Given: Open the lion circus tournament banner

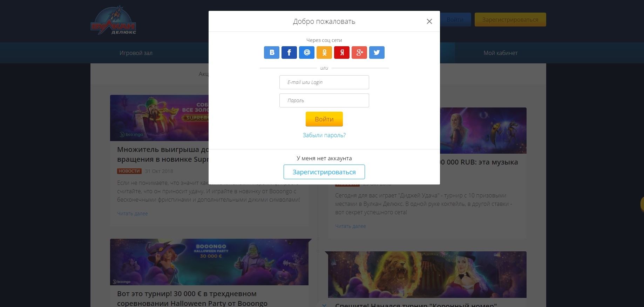Looking at the screenshot, I should coord(427,274).
